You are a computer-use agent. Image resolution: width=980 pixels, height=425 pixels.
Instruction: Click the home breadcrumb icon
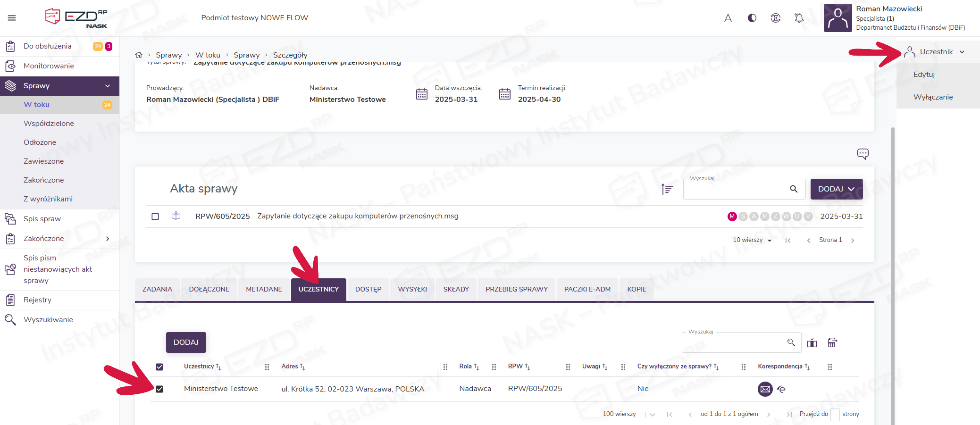(x=139, y=55)
